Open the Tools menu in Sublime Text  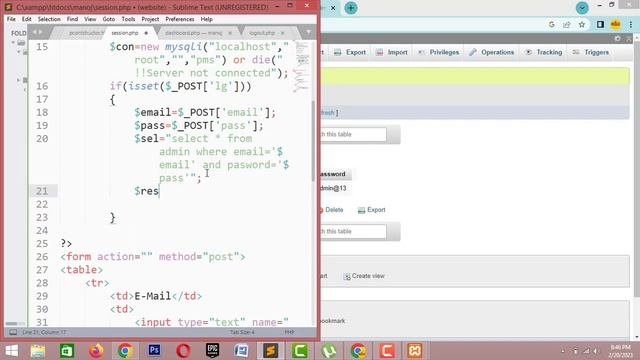(128, 19)
